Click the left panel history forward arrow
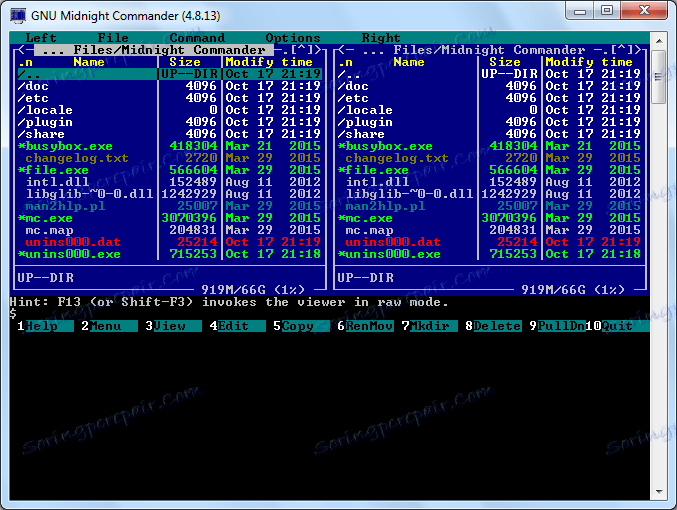The image size is (677, 510). point(318,50)
